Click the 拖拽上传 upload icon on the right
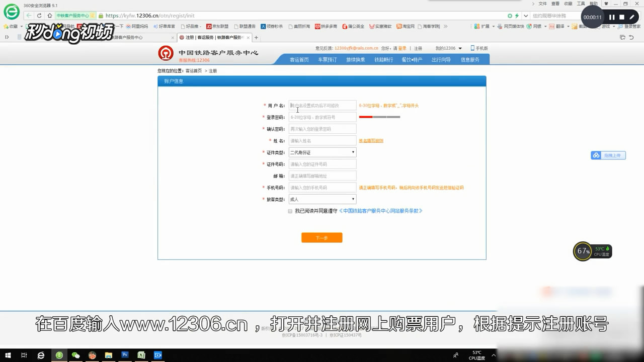644x362 pixels. tap(608, 155)
